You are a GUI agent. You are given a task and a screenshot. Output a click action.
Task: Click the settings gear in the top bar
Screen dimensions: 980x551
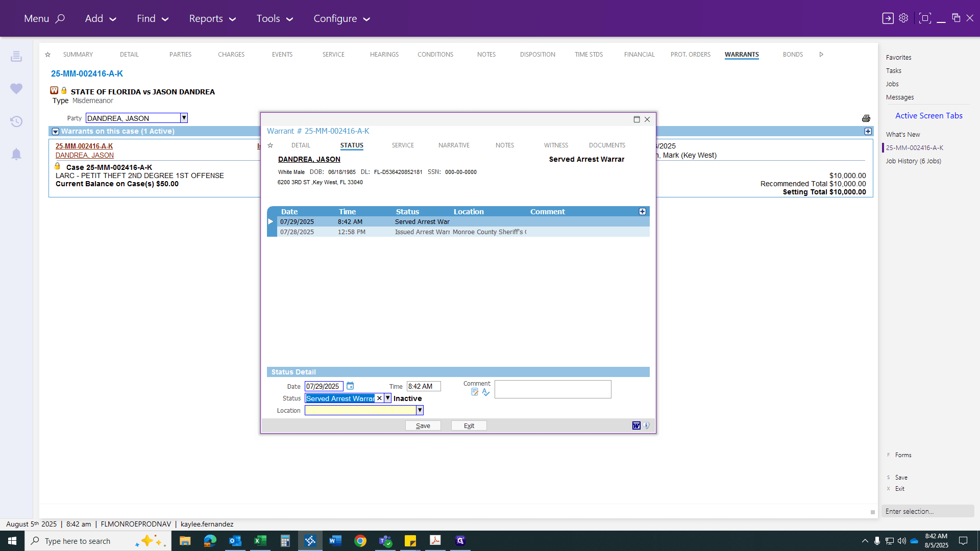903,18
